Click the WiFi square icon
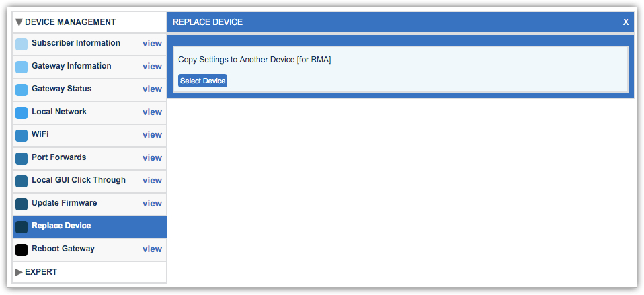Screen dimensions: 644x295 pos(22,136)
